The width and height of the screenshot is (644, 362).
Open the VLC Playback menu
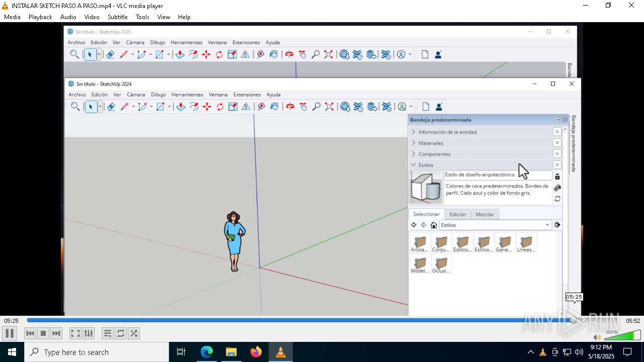click(40, 17)
